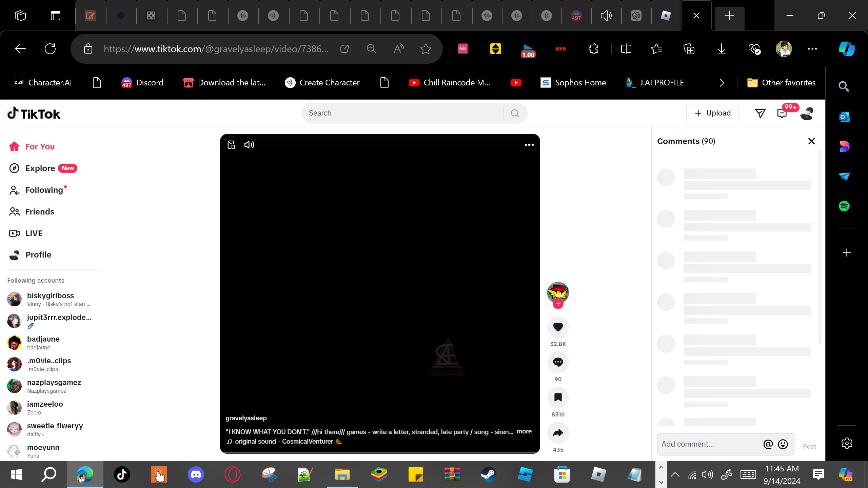Open original sound by CosmicalVenturer link
Viewport: 868px width, 488px height.
point(284,441)
